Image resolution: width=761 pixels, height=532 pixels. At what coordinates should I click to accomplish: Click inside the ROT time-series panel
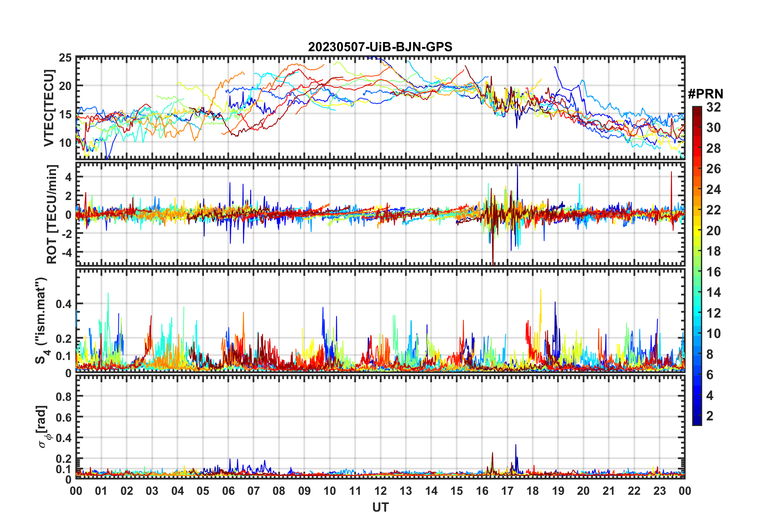point(380,214)
